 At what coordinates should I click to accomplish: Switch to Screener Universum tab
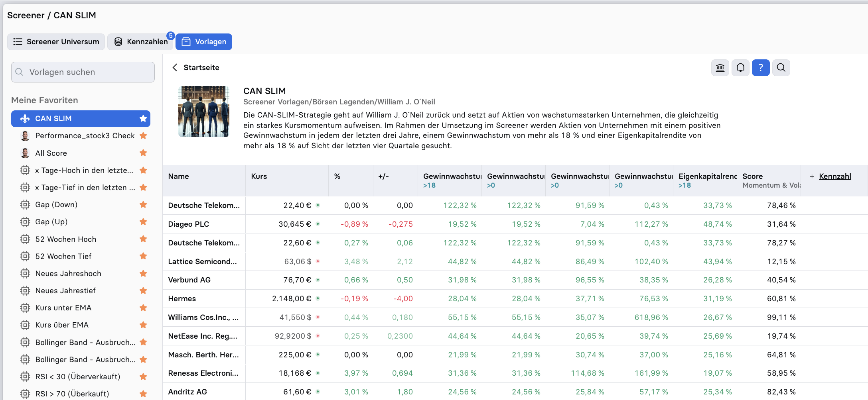pyautogui.click(x=56, y=42)
